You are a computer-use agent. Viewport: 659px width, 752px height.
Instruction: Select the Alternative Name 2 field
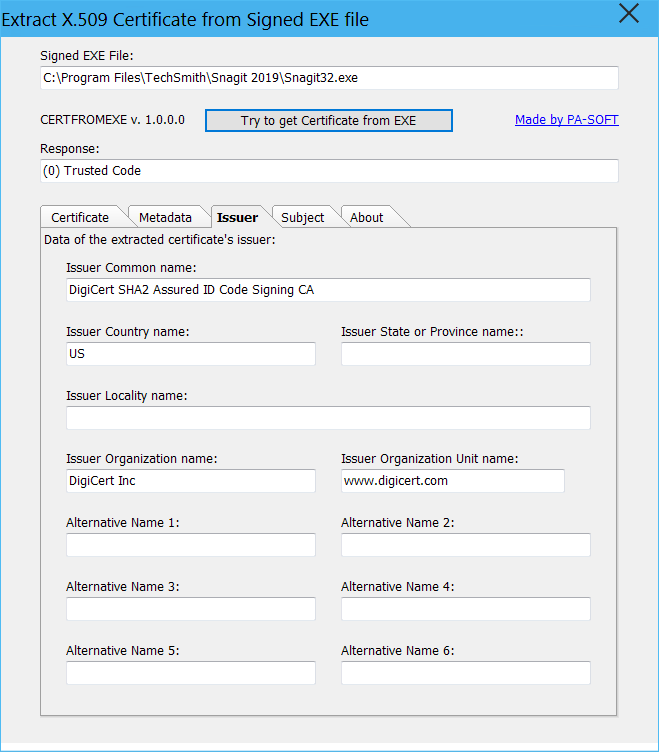pos(465,545)
